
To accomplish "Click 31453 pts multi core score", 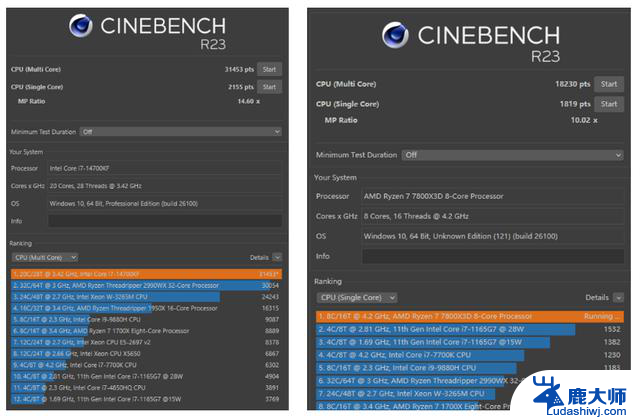I will [x=239, y=69].
